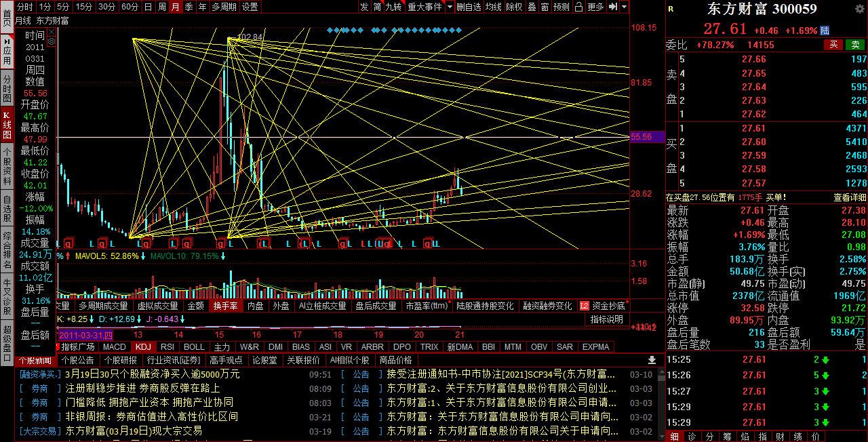This screenshot has height=442, width=868.
Task: Open 指标广场 indicator list
Action: point(79,346)
